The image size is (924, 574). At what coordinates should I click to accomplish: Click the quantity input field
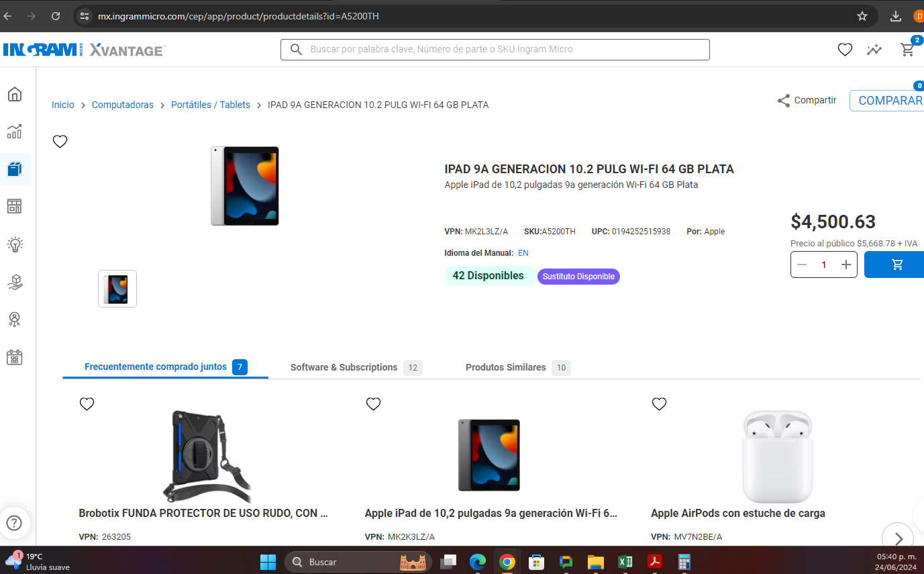tap(824, 265)
